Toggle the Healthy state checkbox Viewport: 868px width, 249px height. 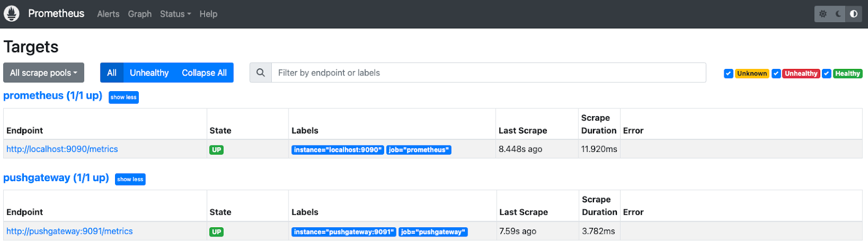pos(826,74)
